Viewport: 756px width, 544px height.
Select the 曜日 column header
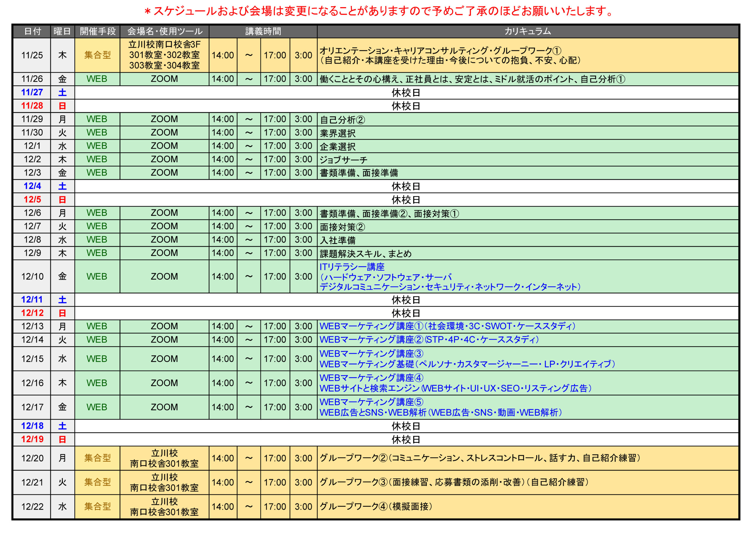pos(62,31)
